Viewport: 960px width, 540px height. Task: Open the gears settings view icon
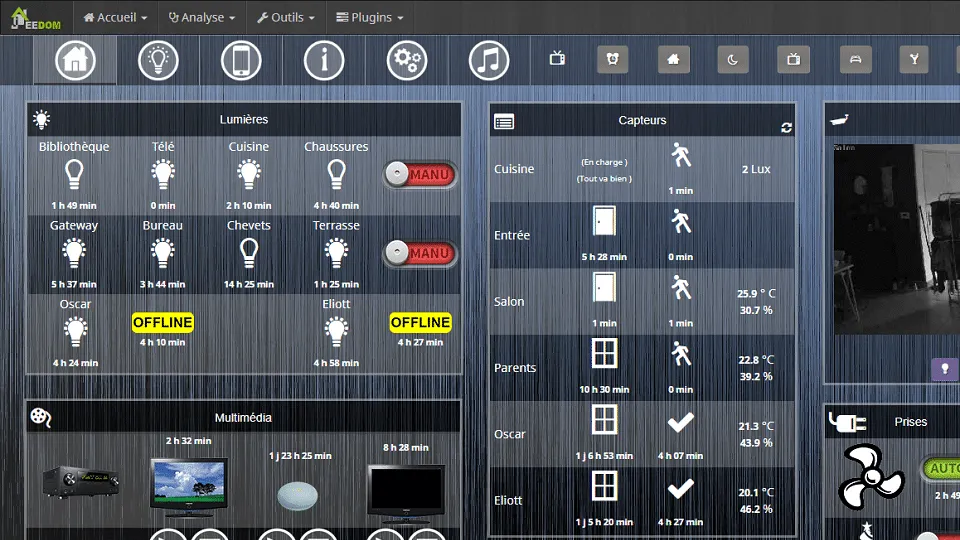click(407, 60)
